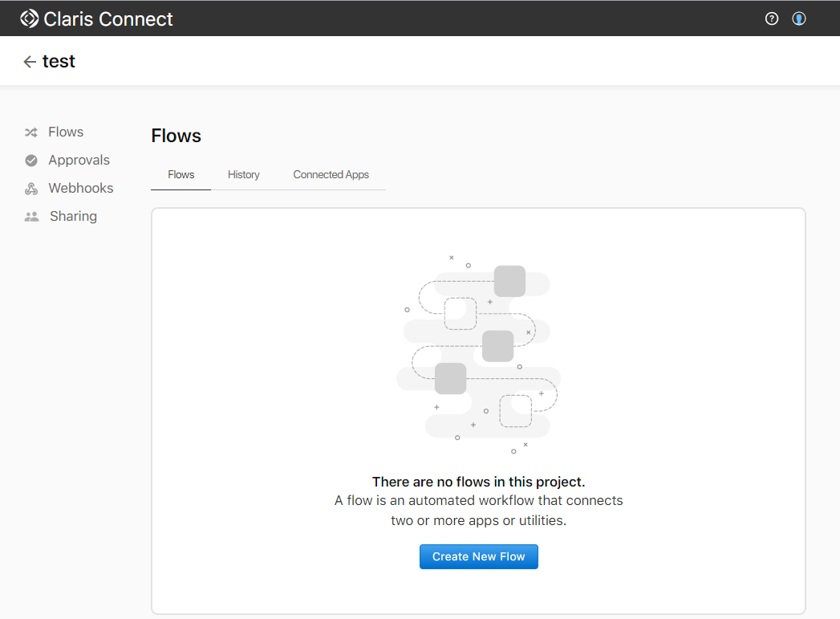Screen dimensions: 840x619
Task: Open Sharing in the left sidebar
Action: 73,216
